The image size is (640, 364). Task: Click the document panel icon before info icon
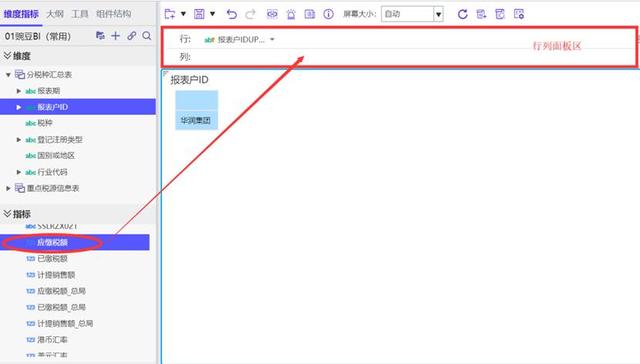tap(310, 14)
